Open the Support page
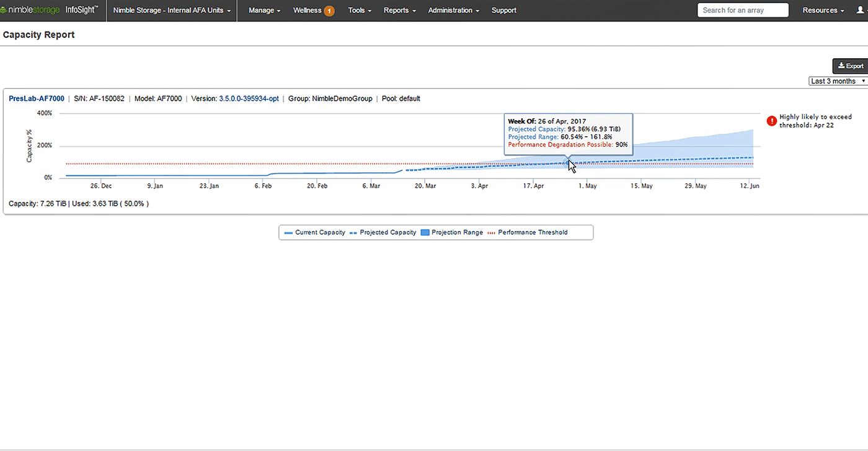 pos(503,11)
